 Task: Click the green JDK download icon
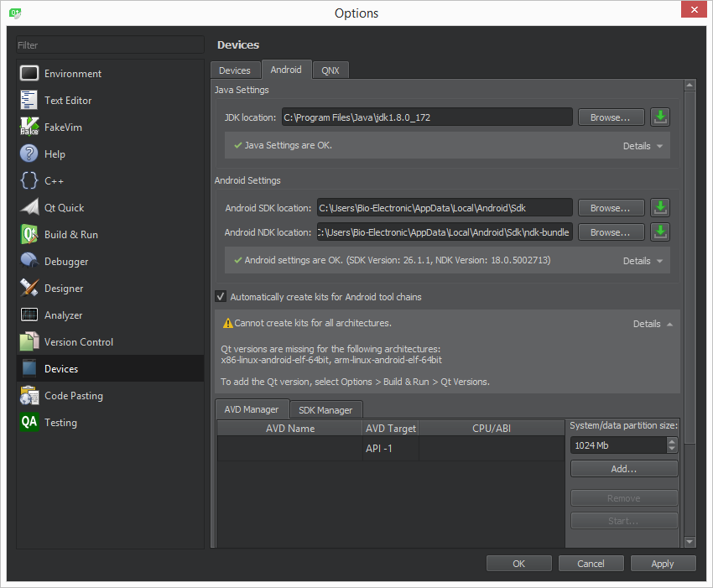point(661,117)
